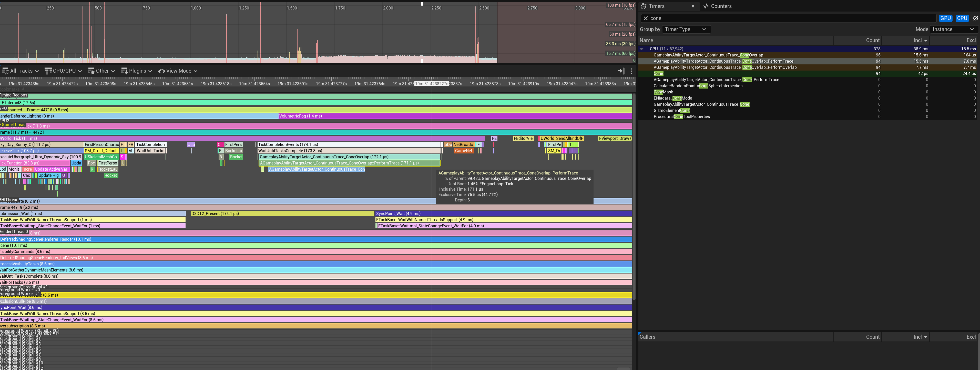Click the FViewport_Draw timing event
The width and height of the screenshot is (980, 370).
point(615,138)
